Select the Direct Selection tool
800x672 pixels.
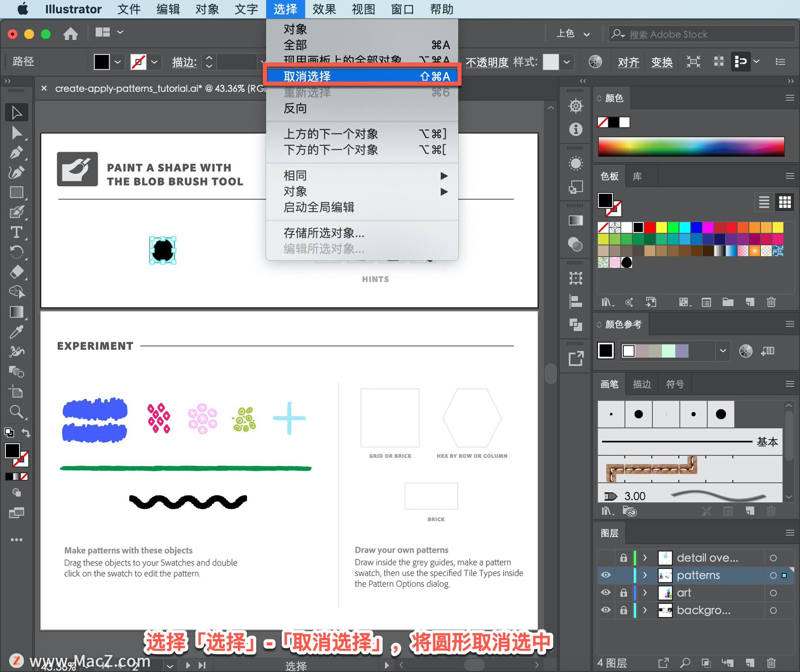coord(16,133)
